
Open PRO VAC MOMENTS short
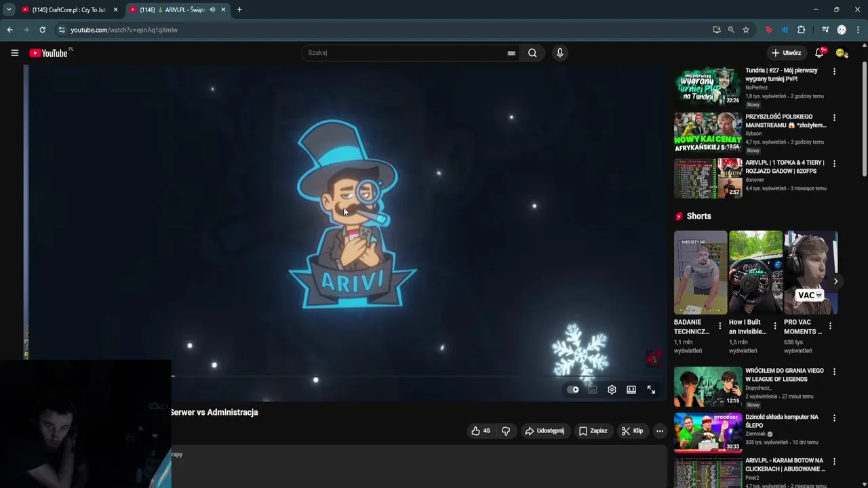tap(810, 272)
